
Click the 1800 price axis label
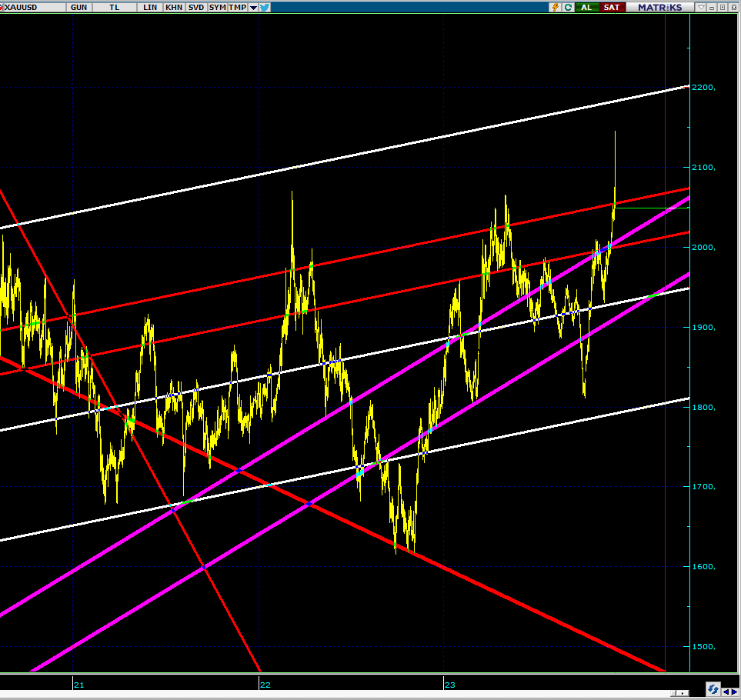(x=703, y=407)
